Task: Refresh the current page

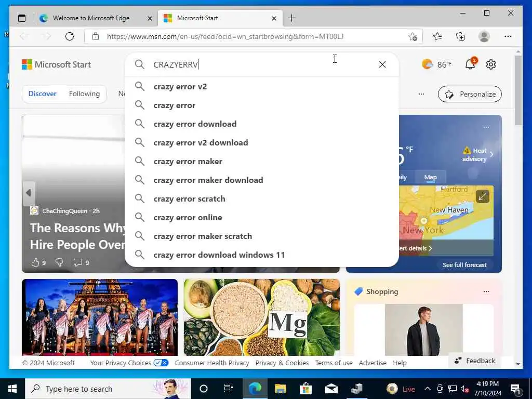Action: [x=70, y=36]
